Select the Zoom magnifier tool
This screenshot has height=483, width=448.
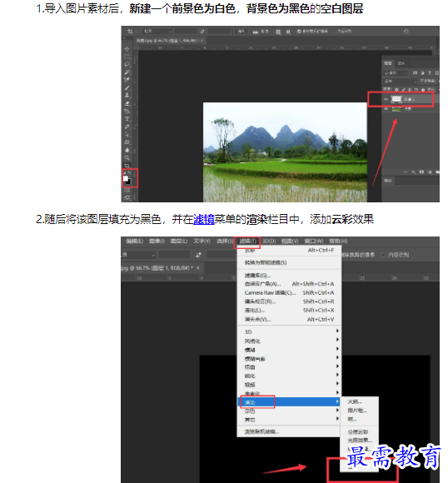coord(127,157)
